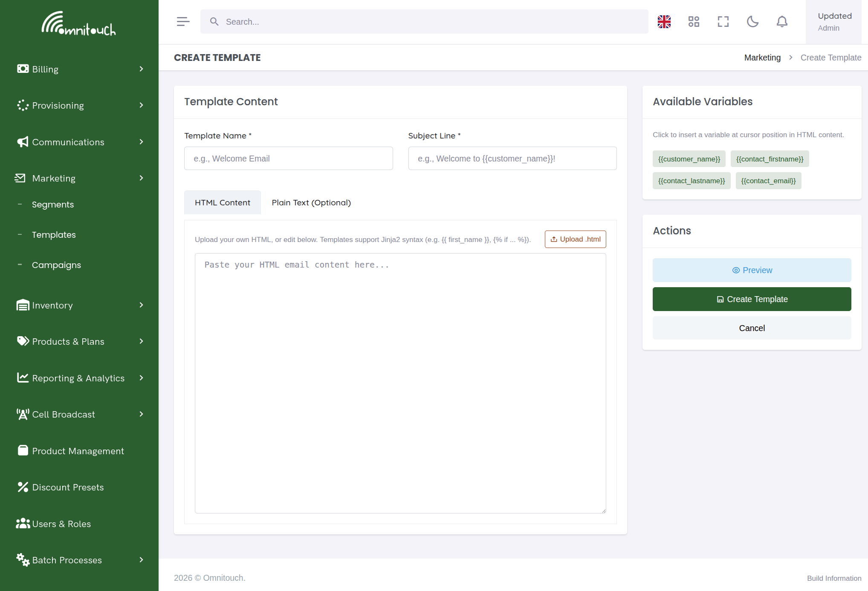Open the Segments submenu item

click(x=53, y=205)
